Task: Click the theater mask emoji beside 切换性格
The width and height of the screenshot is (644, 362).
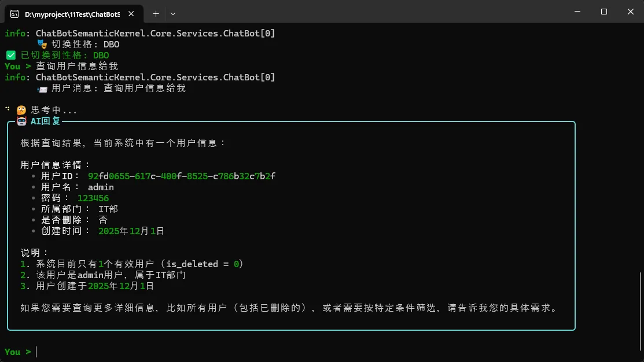Action: (x=42, y=45)
